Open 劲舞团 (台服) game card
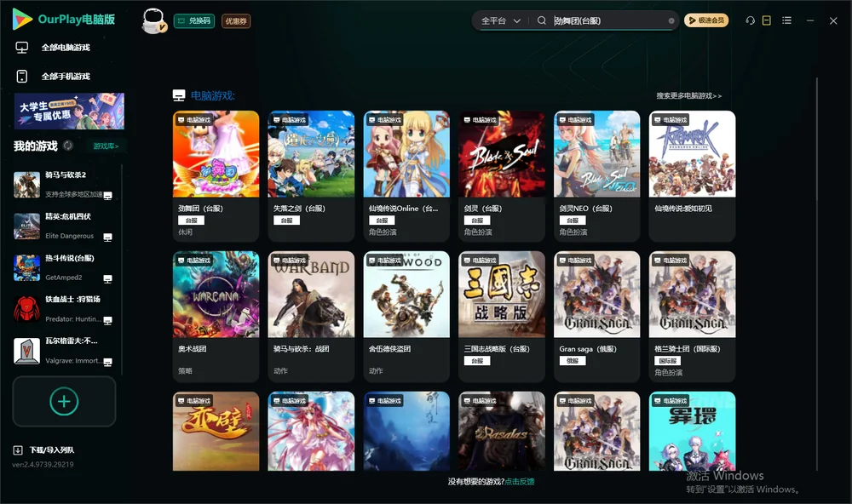The height and width of the screenshot is (504, 852). click(216, 176)
